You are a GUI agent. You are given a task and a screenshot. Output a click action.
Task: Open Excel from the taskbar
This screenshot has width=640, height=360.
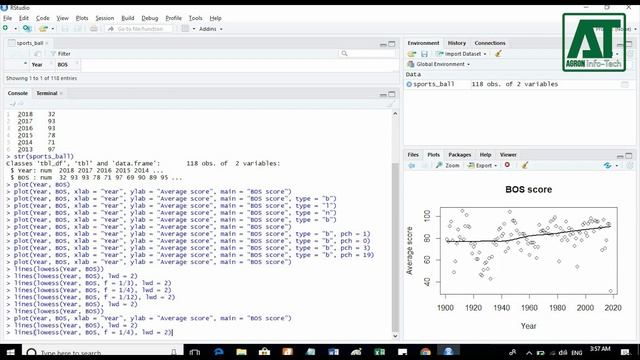(379, 352)
